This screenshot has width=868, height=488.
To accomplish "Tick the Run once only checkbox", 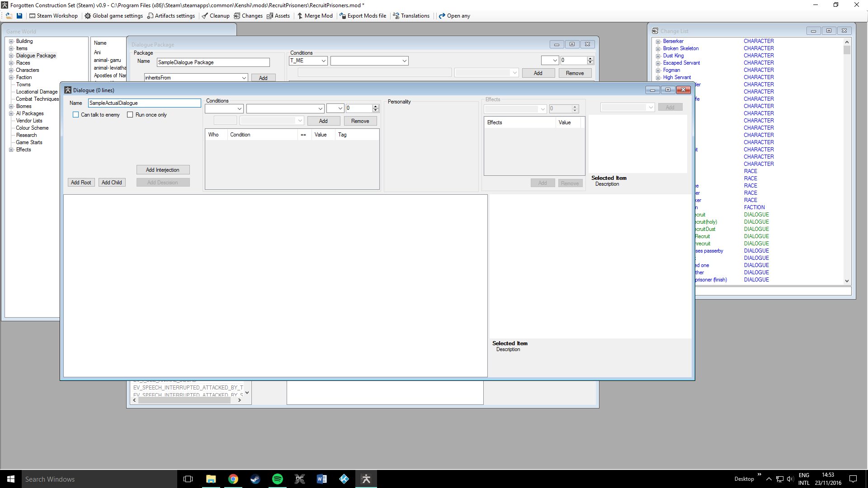I will point(130,115).
